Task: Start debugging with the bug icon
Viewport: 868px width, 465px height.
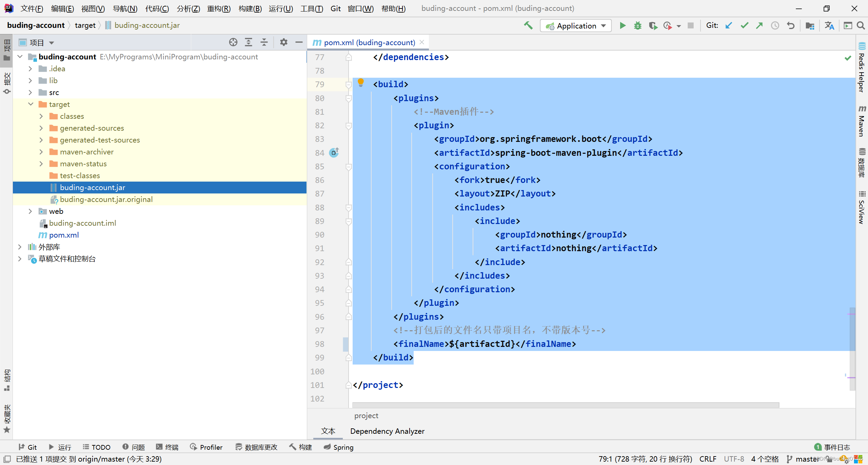Action: (637, 25)
